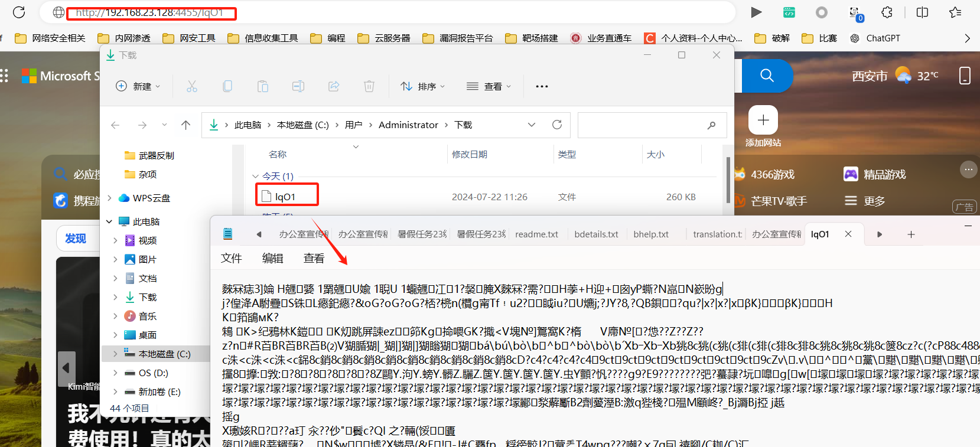Image resolution: width=980 pixels, height=447 pixels.
Task: Click the Explorer back arrow
Action: [x=115, y=125]
